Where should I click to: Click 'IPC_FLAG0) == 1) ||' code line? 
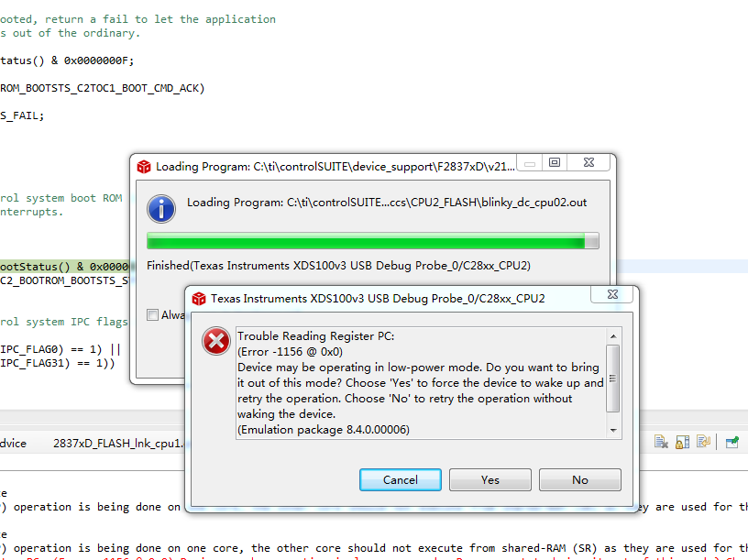[60, 349]
